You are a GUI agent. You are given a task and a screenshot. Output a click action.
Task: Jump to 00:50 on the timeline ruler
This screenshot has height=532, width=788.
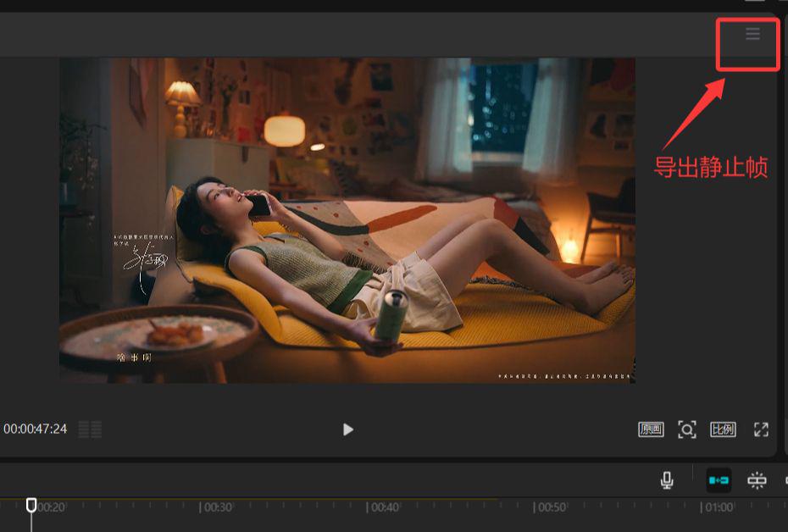(552, 507)
